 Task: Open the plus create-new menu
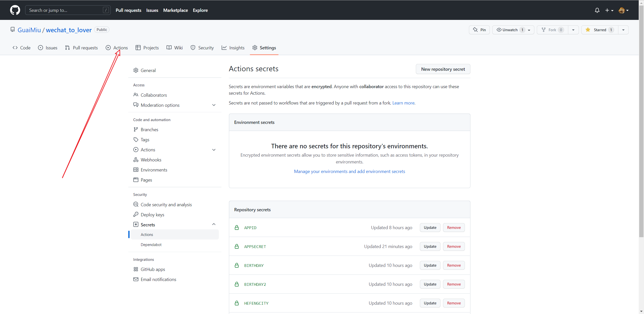609,10
